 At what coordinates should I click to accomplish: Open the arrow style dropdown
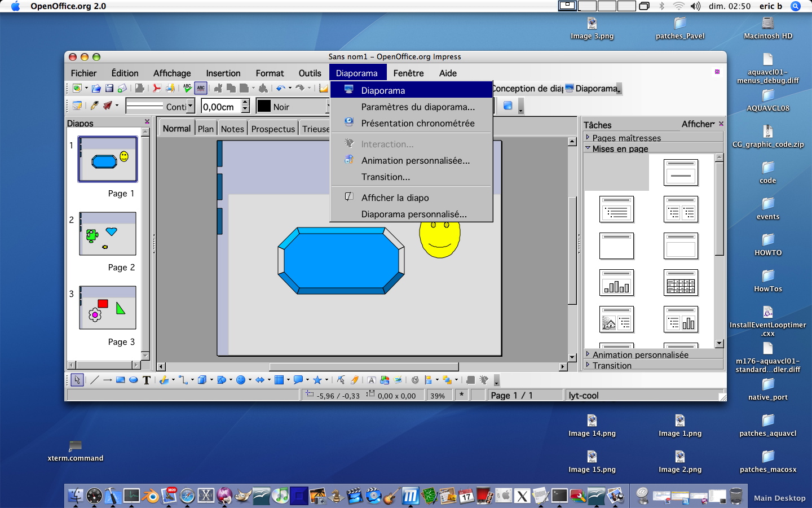coord(117,105)
